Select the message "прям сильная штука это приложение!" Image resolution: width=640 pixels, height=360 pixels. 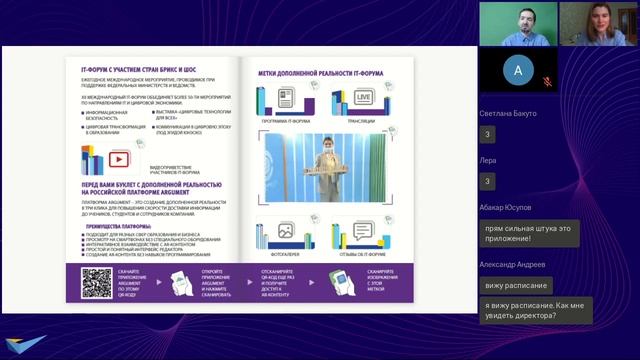(529, 233)
